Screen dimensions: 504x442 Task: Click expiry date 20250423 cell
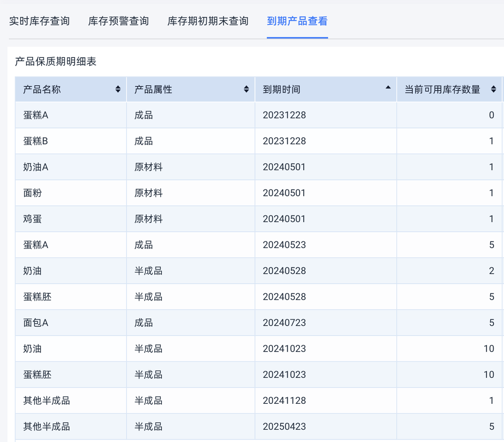[x=284, y=427]
